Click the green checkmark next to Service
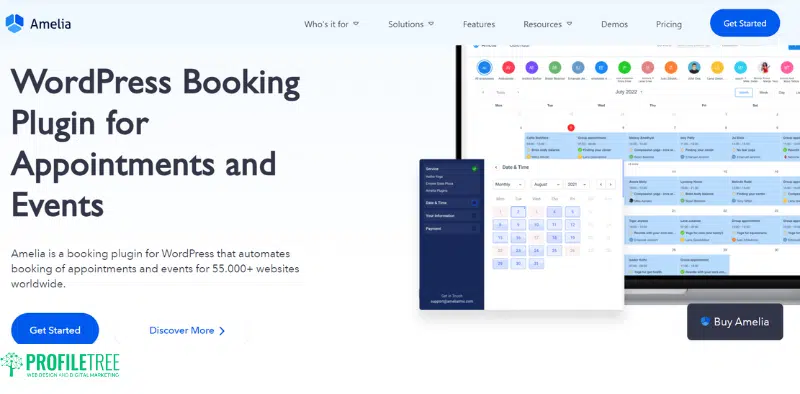This screenshot has width=800, height=394. coord(474,168)
